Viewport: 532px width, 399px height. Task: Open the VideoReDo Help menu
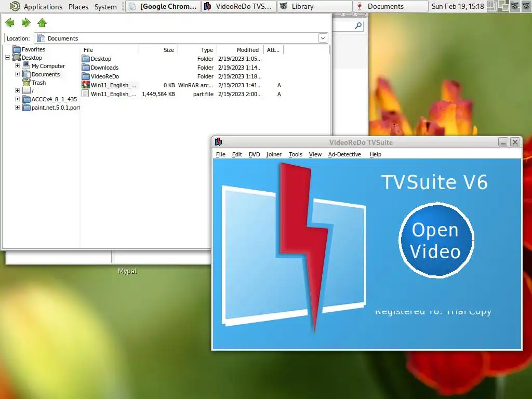376,154
